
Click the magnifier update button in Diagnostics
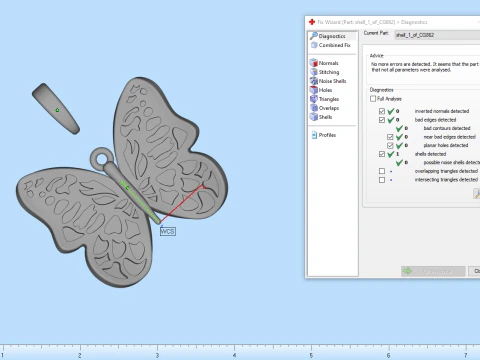click(x=477, y=194)
